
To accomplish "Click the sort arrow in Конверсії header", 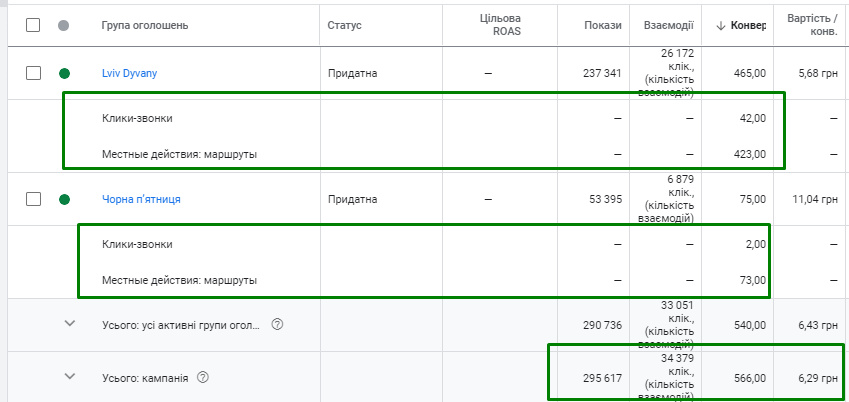I will [x=720, y=25].
